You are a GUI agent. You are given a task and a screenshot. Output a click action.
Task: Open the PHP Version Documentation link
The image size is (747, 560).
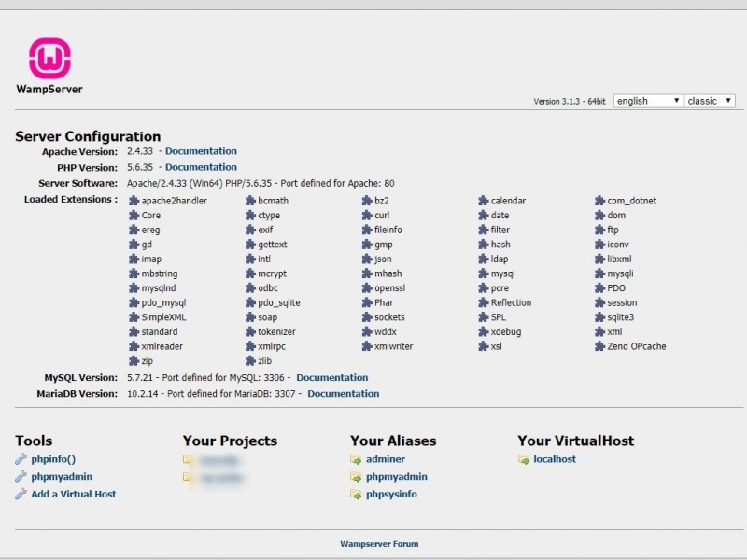click(x=201, y=167)
